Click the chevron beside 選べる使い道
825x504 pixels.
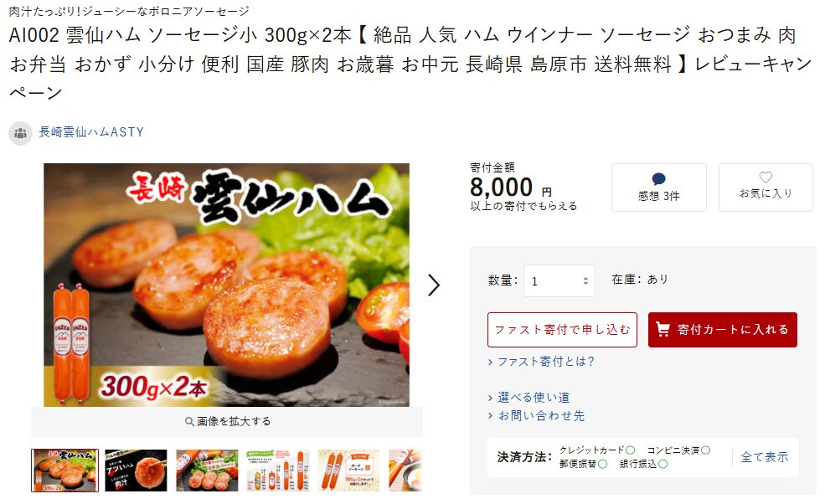[490, 398]
